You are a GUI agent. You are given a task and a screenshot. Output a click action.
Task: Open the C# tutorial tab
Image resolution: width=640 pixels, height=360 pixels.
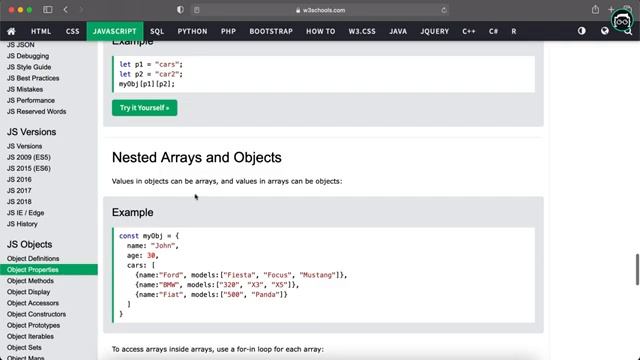[x=493, y=31]
